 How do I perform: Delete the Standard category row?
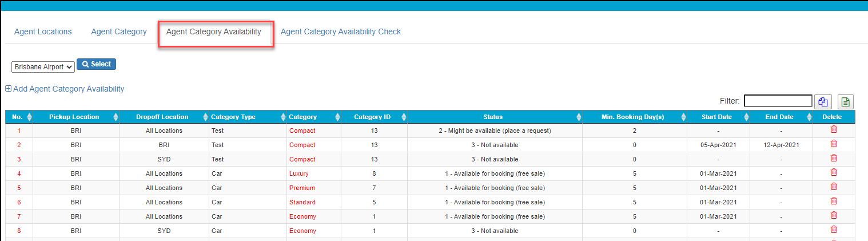[x=833, y=202]
